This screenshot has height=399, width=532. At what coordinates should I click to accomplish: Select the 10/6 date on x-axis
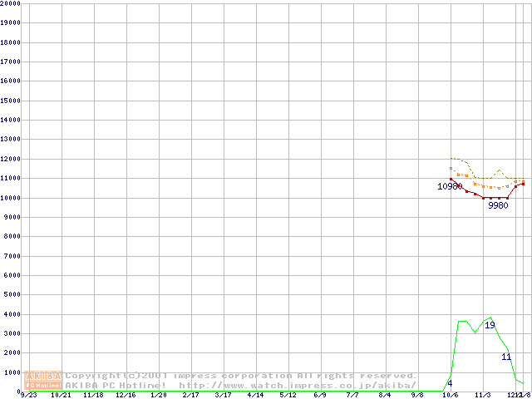click(451, 396)
